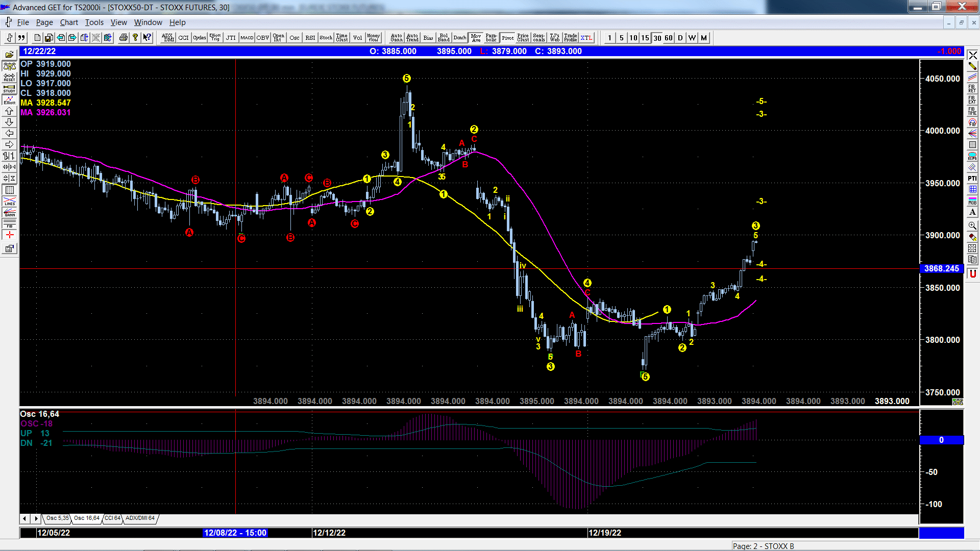Open the Chart menu

tap(69, 22)
